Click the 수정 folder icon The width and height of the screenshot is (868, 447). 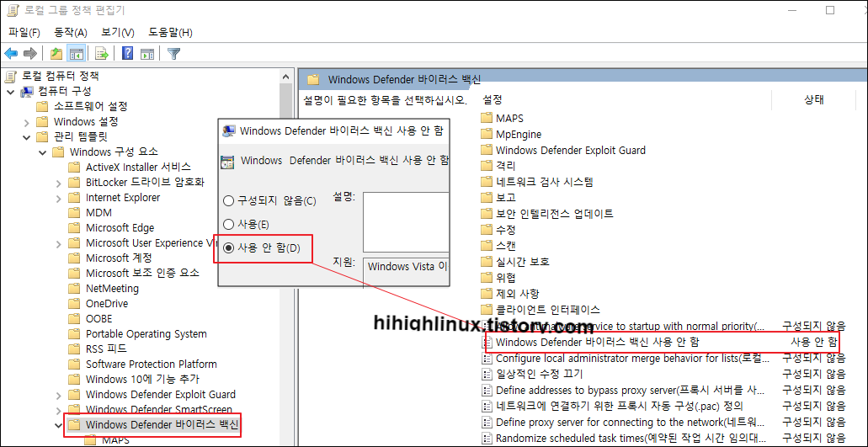487,229
